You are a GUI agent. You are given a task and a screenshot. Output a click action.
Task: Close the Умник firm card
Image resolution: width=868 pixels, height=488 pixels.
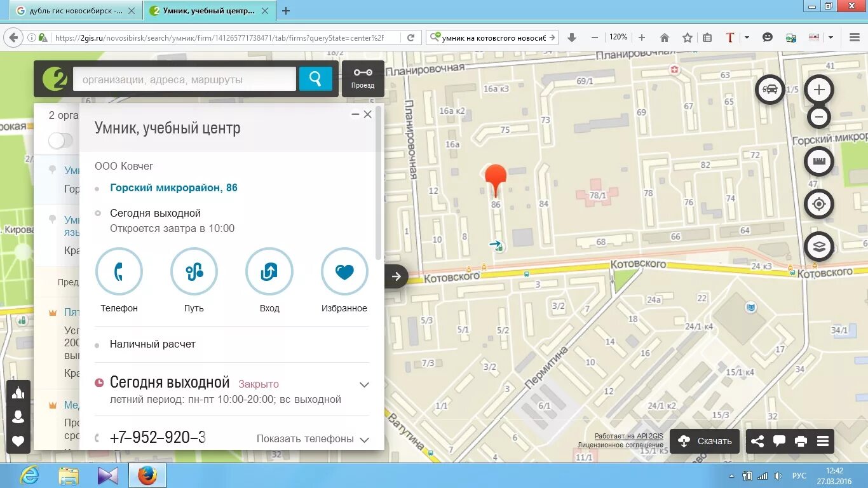click(x=367, y=114)
